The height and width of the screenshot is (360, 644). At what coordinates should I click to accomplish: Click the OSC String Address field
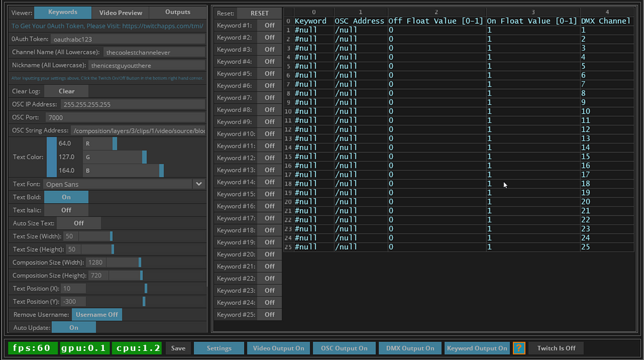click(138, 131)
